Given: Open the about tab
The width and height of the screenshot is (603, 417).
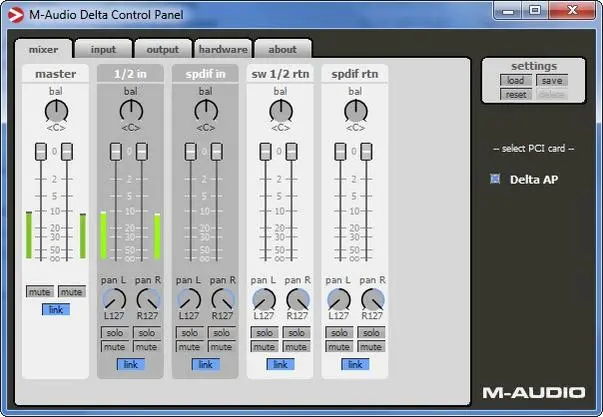Looking at the screenshot, I should (x=283, y=49).
